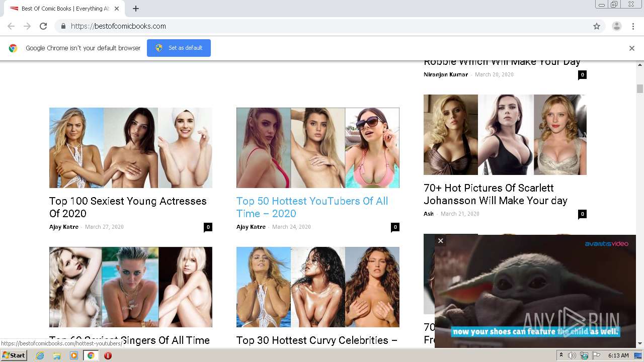Click the scrollbar down arrow
The height and width of the screenshot is (362, 644).
[x=640, y=344]
